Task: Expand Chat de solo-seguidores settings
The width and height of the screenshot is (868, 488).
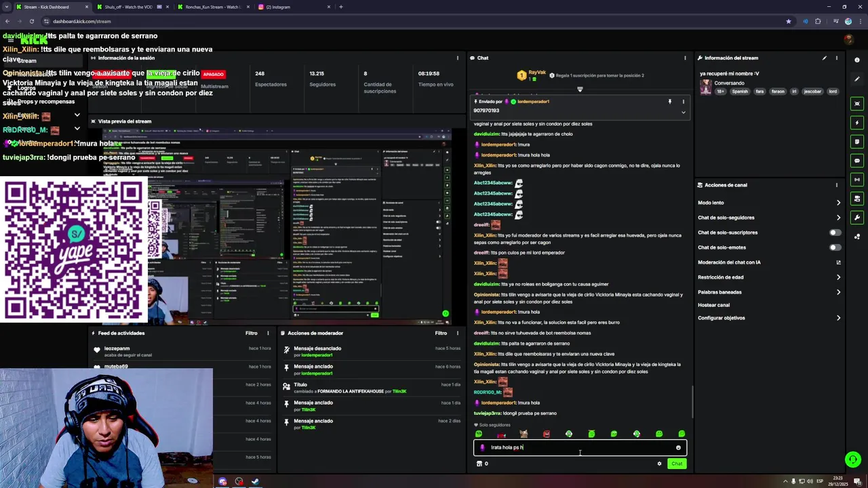Action: tap(838, 218)
